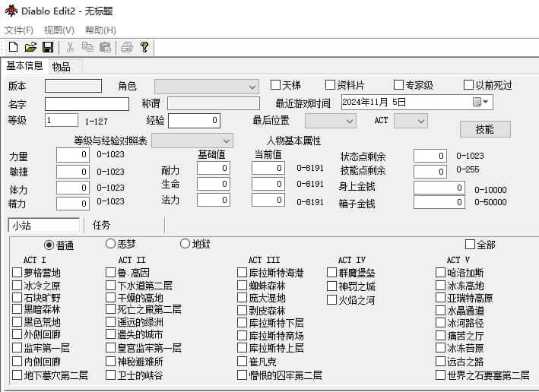Switch to the 任务 tab
Viewport: 539px width, 392px height.
[101, 226]
